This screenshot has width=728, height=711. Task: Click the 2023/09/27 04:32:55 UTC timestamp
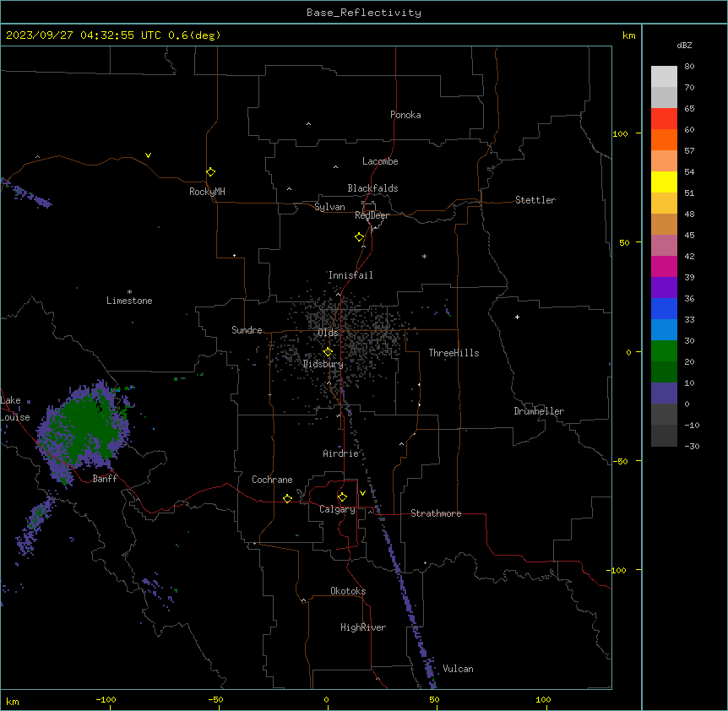[x=84, y=35]
